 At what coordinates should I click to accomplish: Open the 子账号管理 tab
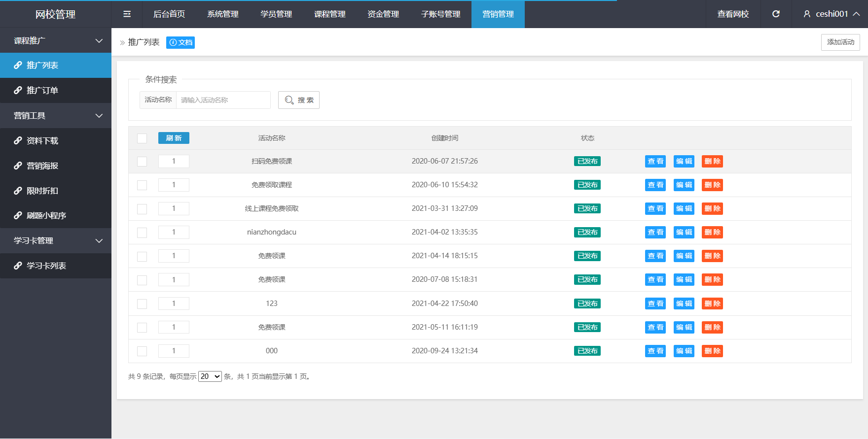pyautogui.click(x=441, y=14)
